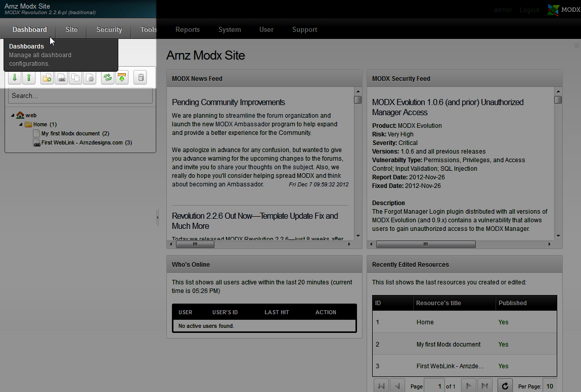Click the New Static Resource gear-page icon
Image resolution: width=581 pixels, height=392 pixels.
coord(90,78)
